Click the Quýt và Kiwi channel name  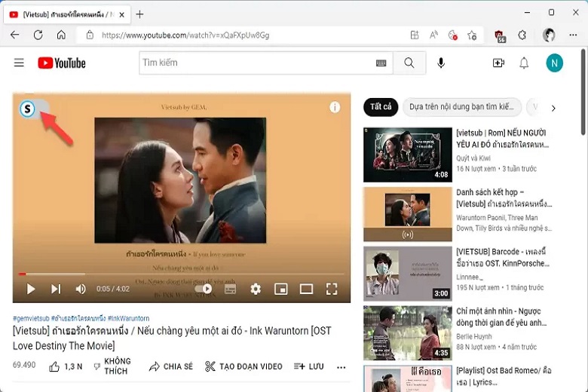473,158
